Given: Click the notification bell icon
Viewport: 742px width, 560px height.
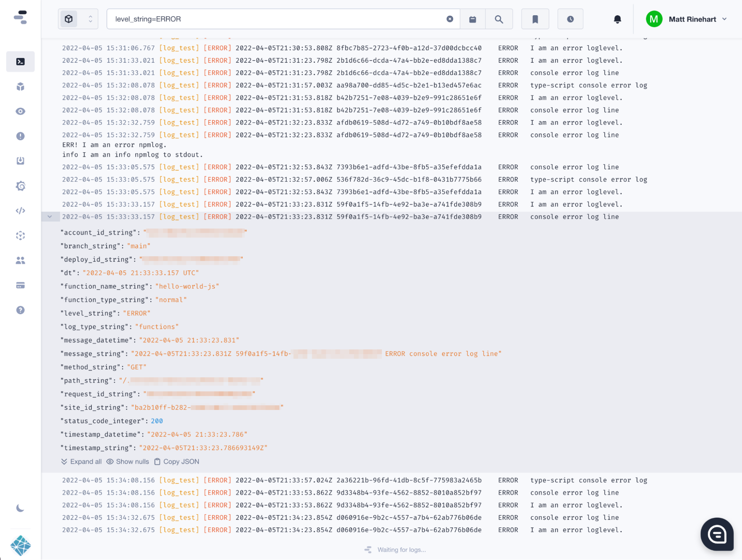Looking at the screenshot, I should pyautogui.click(x=617, y=19).
